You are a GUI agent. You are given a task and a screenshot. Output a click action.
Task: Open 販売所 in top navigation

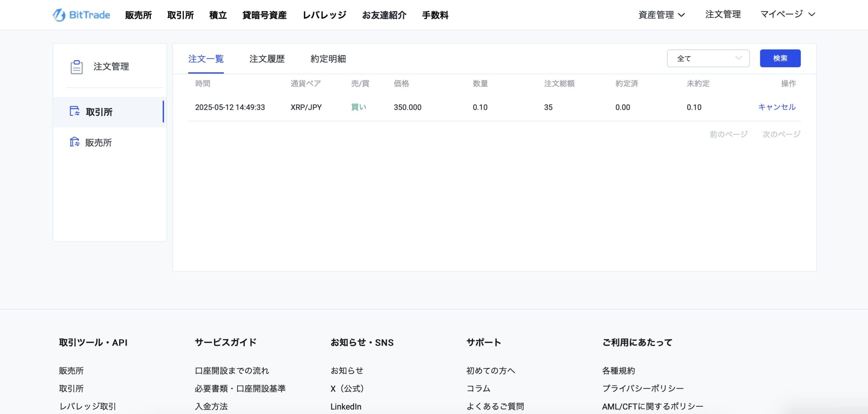point(139,15)
